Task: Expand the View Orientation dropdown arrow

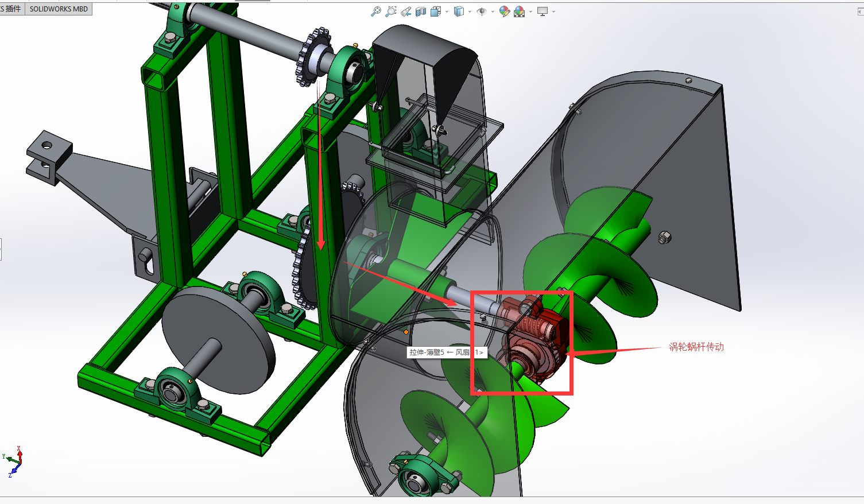Action: (x=447, y=11)
